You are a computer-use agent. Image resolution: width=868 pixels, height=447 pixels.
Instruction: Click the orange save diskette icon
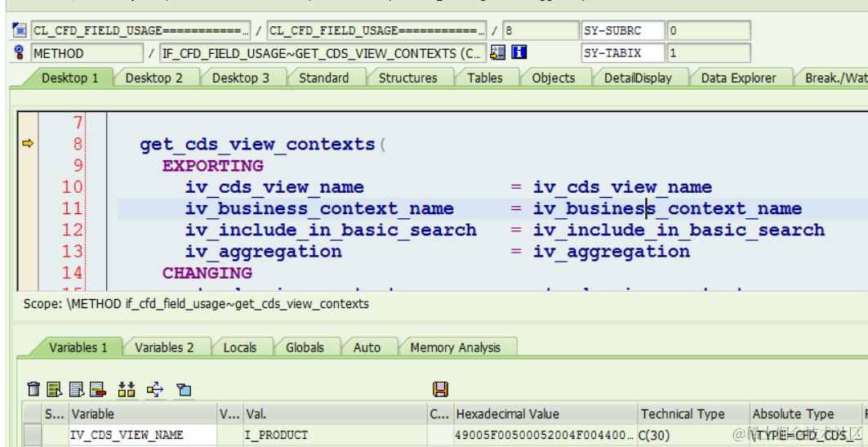pos(441,390)
